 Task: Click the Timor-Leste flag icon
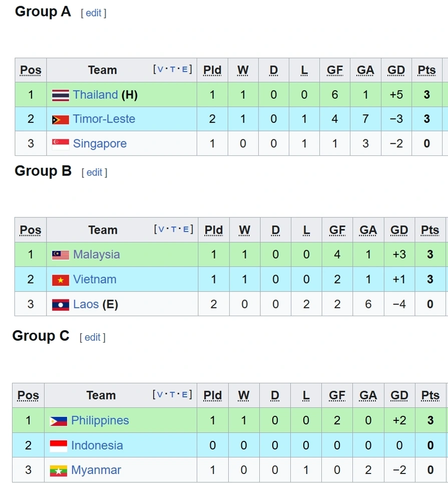(x=61, y=120)
